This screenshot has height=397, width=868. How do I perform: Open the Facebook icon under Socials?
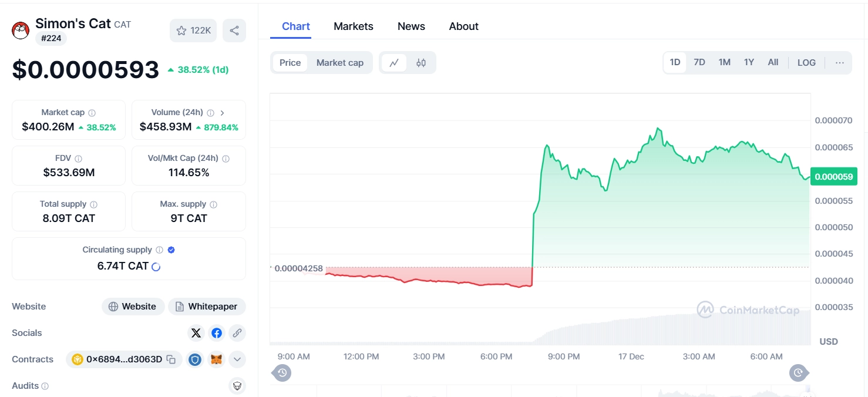pyautogui.click(x=216, y=332)
